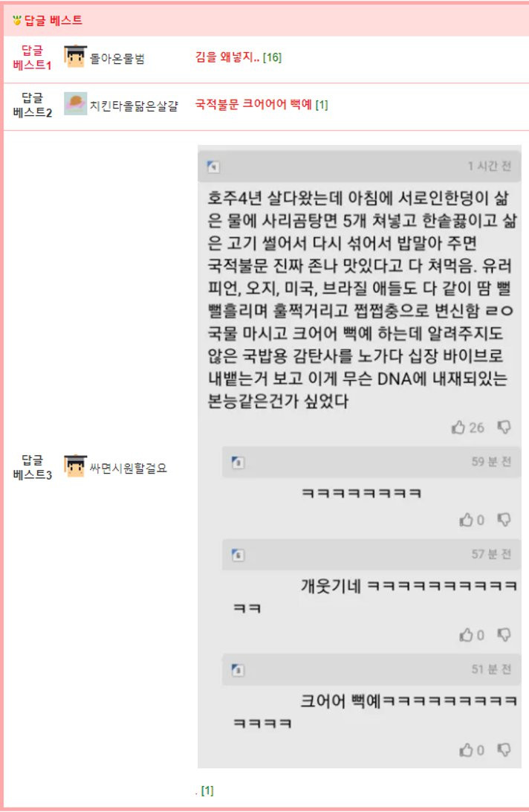Like the 51분 전 크어어 뻑예 reply

point(466,750)
